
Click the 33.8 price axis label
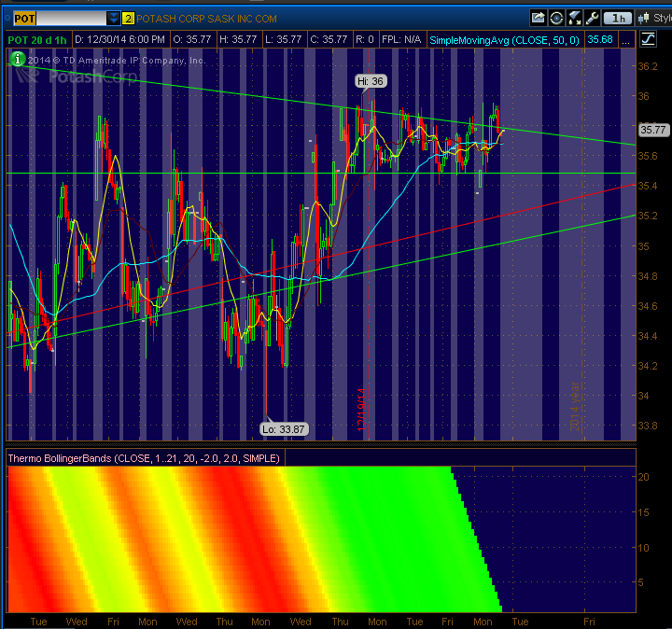pos(648,426)
